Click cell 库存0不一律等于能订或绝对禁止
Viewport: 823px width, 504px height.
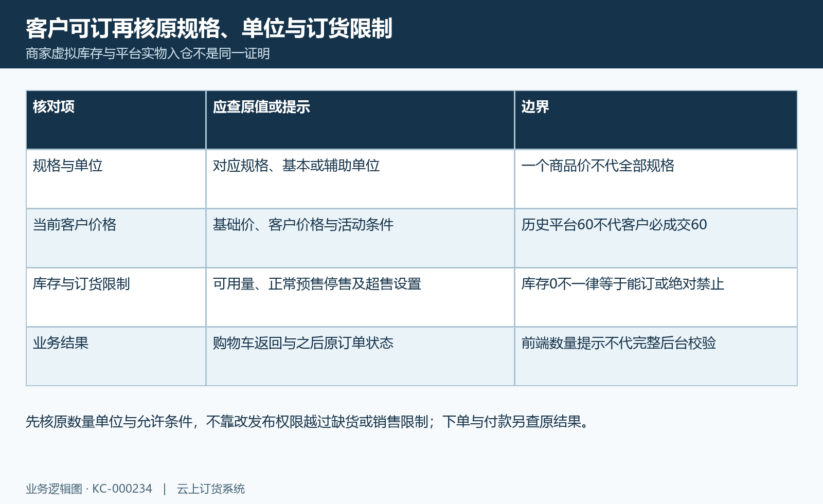tap(656, 297)
